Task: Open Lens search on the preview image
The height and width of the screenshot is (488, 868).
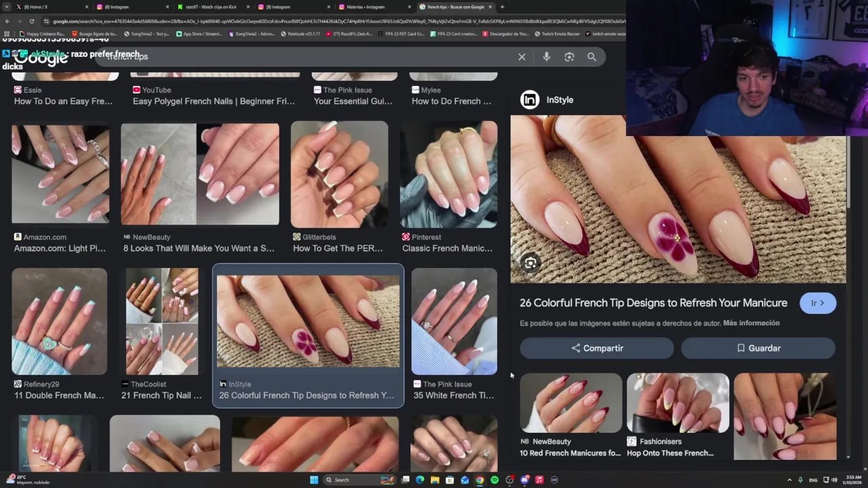Action: click(x=530, y=263)
